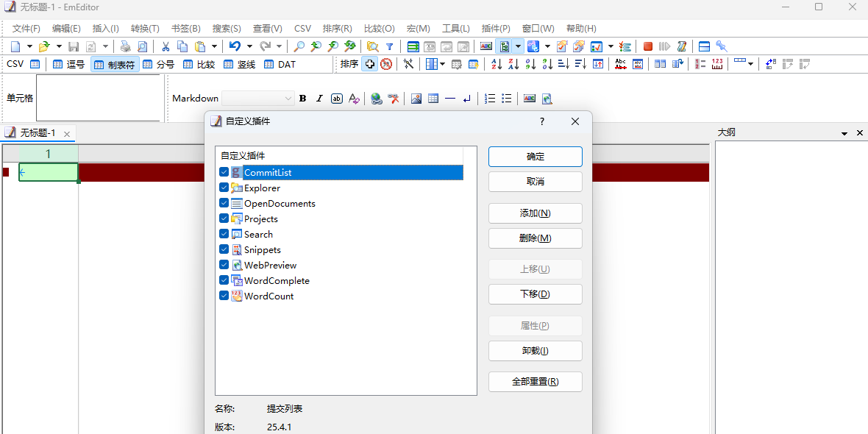Disable the WordCount plugin checkbox
This screenshot has height=434, width=868.
pyautogui.click(x=224, y=296)
